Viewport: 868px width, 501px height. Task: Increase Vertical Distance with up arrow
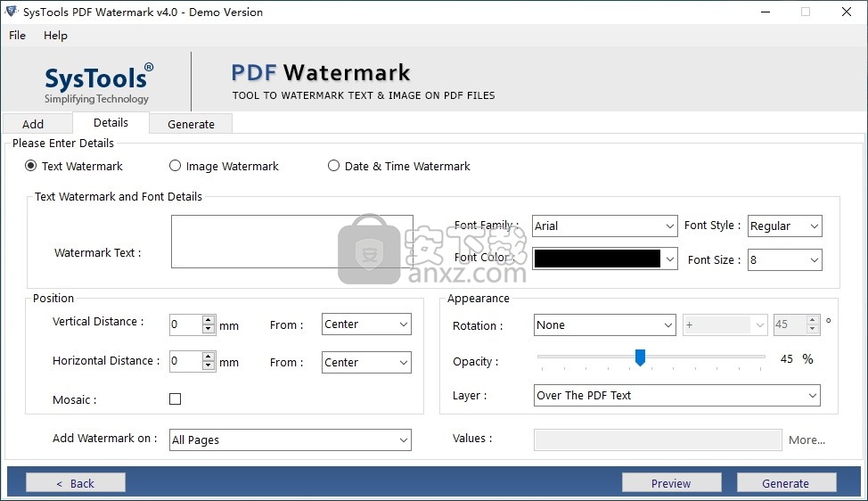209,319
